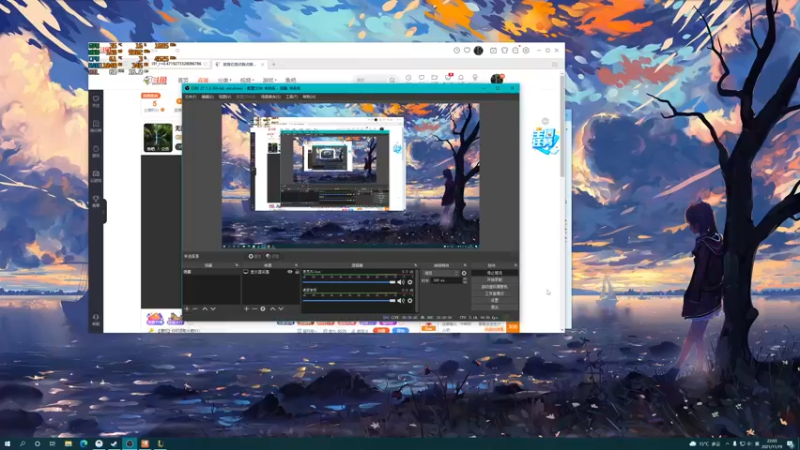Open 设置 settings button in OBS Controls
Viewport: 800px width, 450px height.
[x=494, y=301]
